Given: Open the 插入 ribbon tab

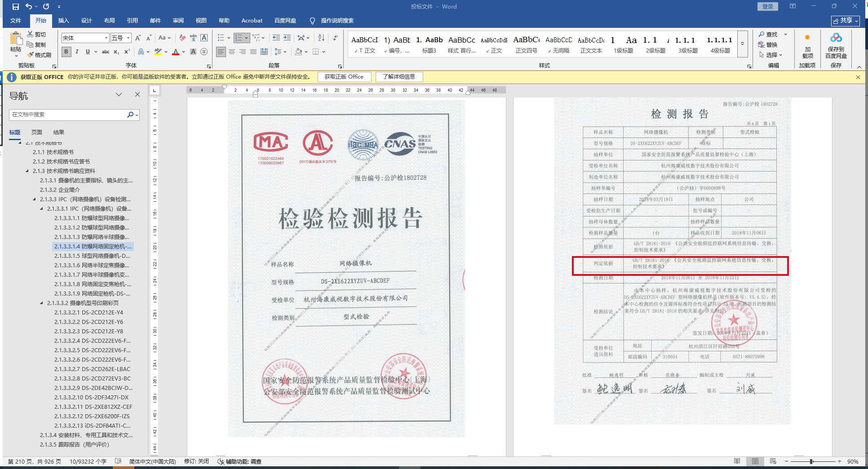Looking at the screenshot, I should click(64, 21).
